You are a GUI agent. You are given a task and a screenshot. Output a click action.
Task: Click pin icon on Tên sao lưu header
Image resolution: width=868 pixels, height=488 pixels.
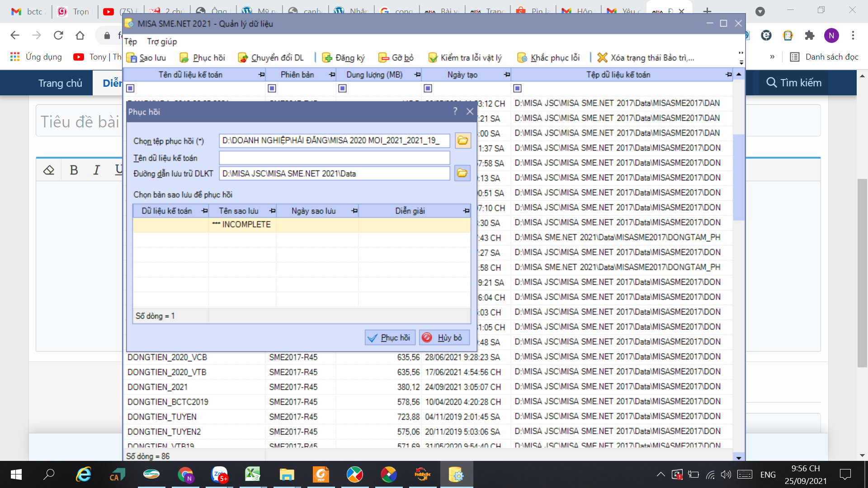272,211
